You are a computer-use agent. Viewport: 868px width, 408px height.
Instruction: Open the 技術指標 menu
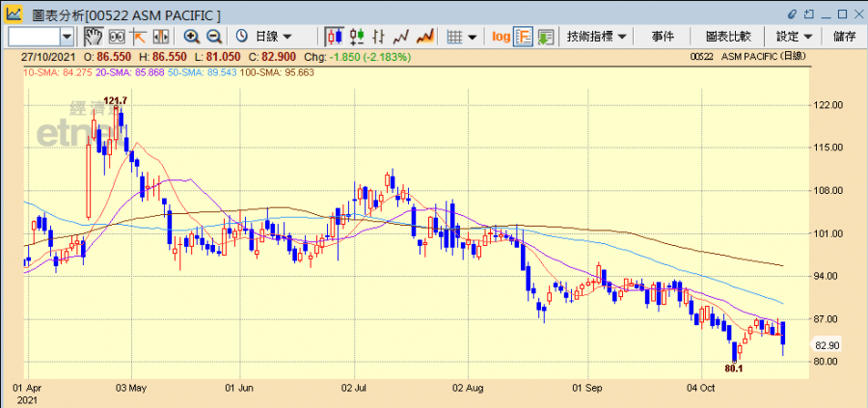[597, 37]
